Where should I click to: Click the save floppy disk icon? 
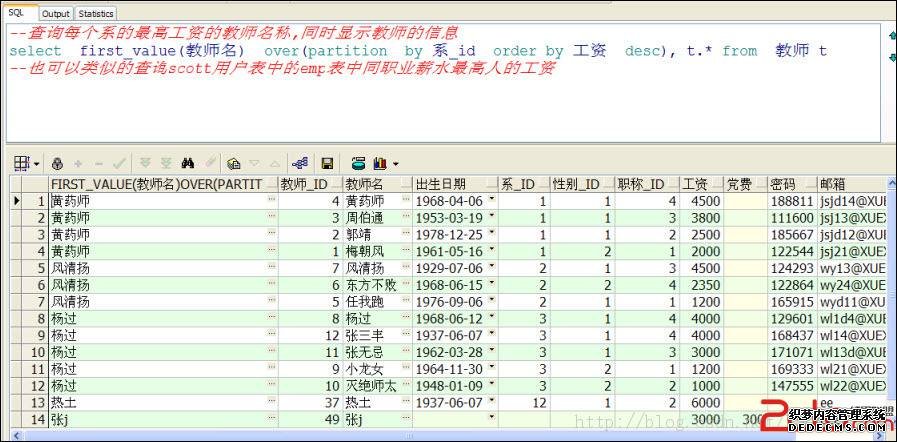point(326,163)
